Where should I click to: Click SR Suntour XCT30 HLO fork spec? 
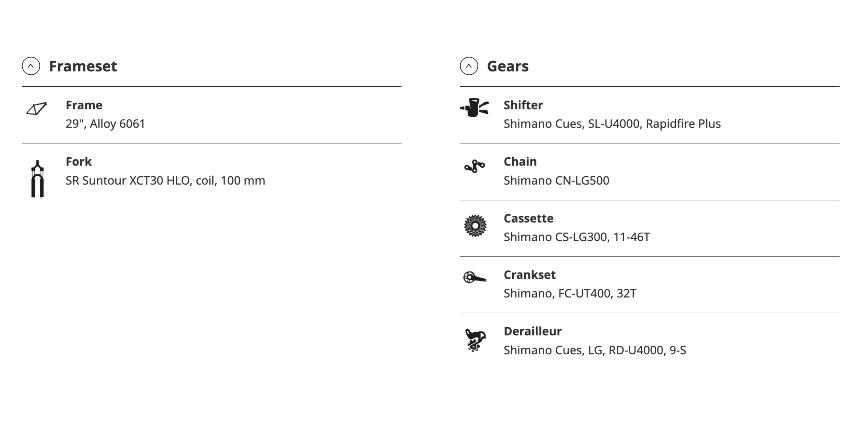165,180
